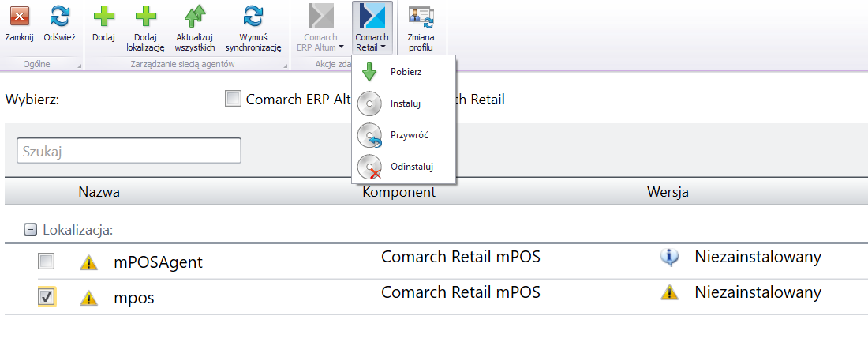This screenshot has width=868, height=350.
Task: Expand the Ogólne group launcher
Action: (x=80, y=66)
